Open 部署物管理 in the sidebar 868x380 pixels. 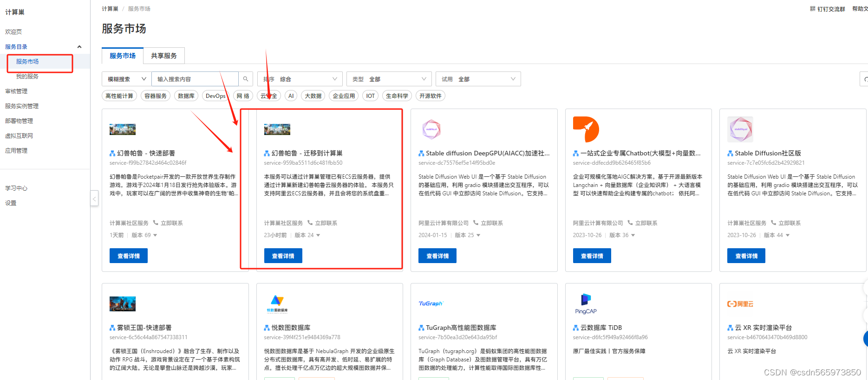pyautogui.click(x=19, y=121)
